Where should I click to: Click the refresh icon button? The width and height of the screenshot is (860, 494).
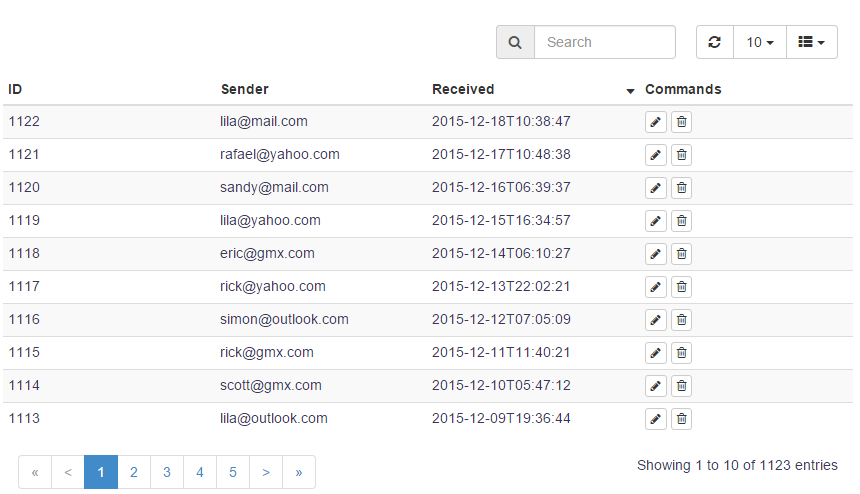tap(715, 42)
